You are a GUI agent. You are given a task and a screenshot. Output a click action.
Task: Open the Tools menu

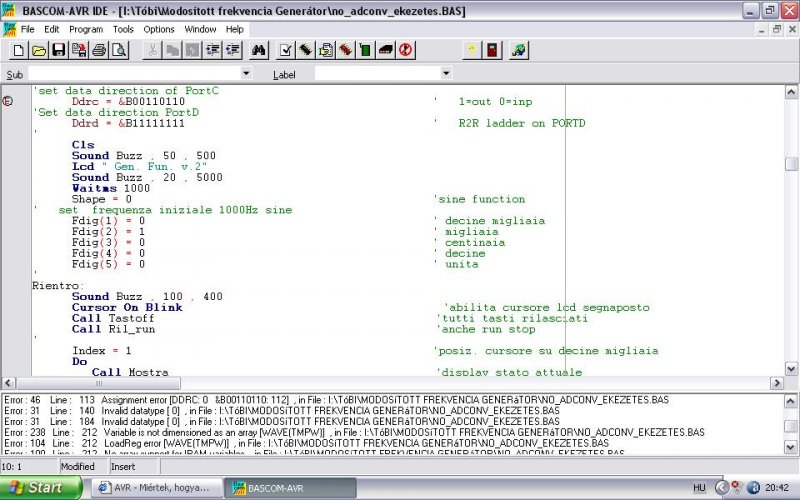click(x=123, y=29)
